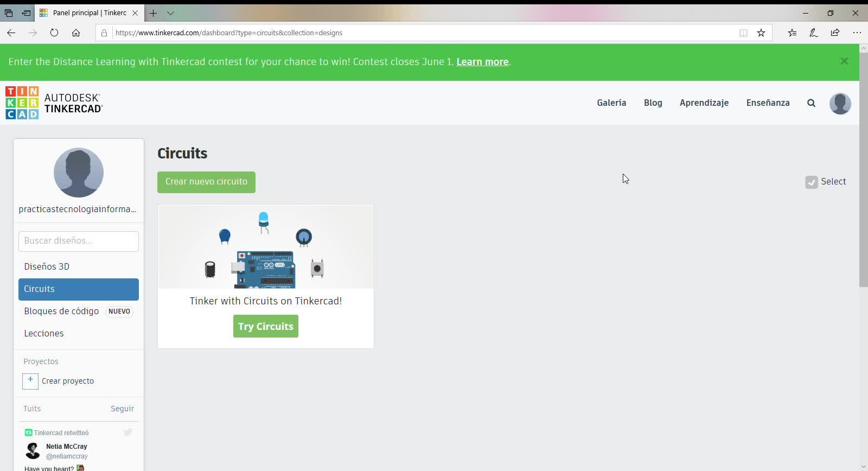Click the Try Circuits button
The image size is (868, 471).
tap(266, 326)
